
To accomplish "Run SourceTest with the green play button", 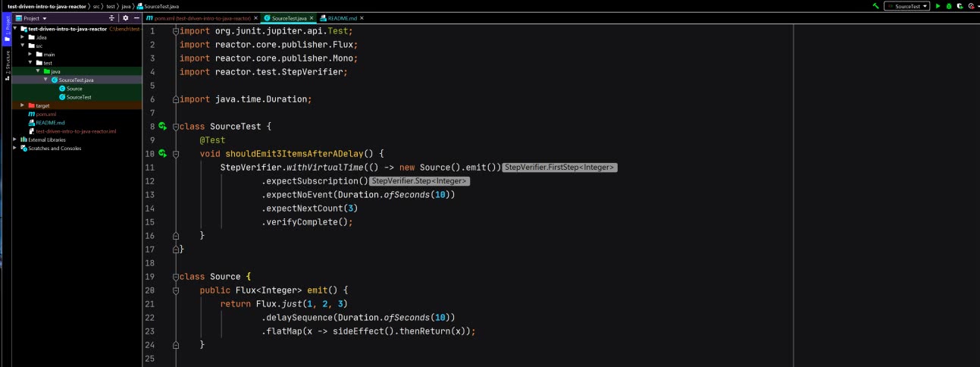I will click(938, 6).
